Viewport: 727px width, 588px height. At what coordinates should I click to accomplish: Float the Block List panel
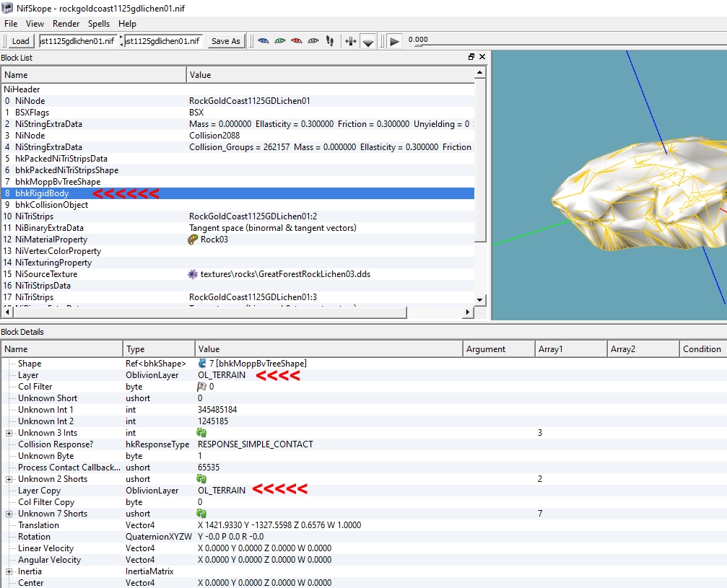471,56
